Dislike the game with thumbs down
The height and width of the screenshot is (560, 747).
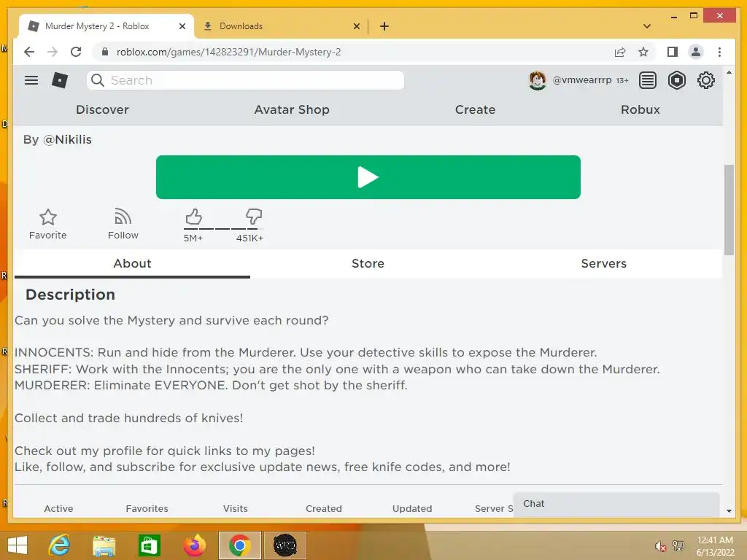point(253,217)
